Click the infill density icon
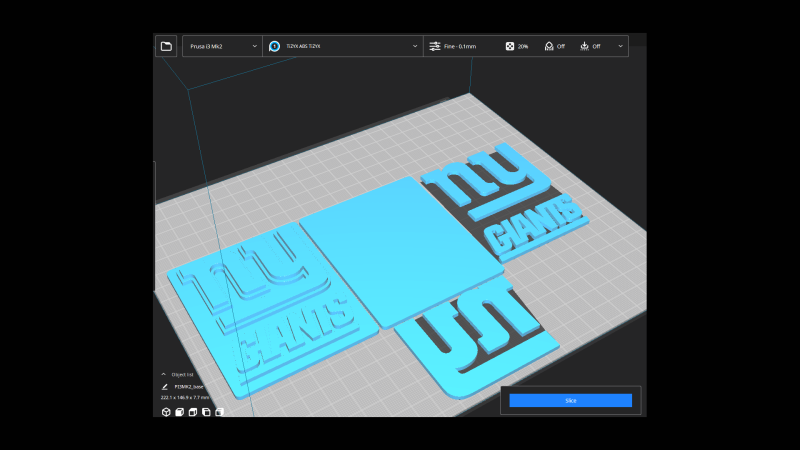The height and width of the screenshot is (450, 800). (x=509, y=46)
